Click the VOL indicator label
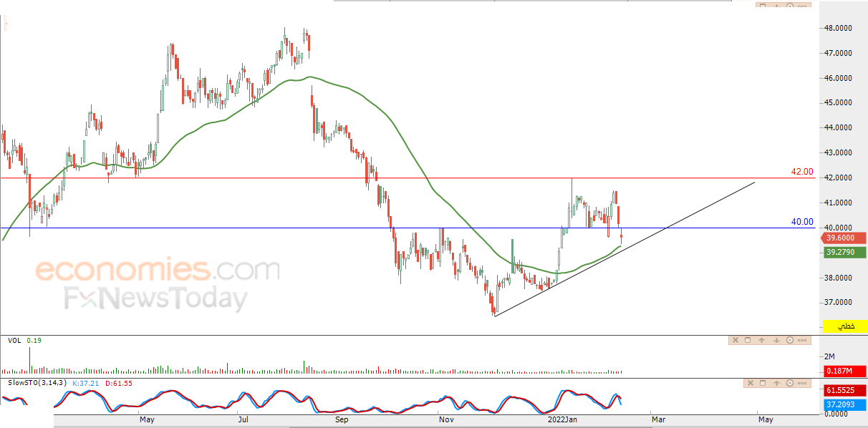Screen dimensions: 868x428 14,341
